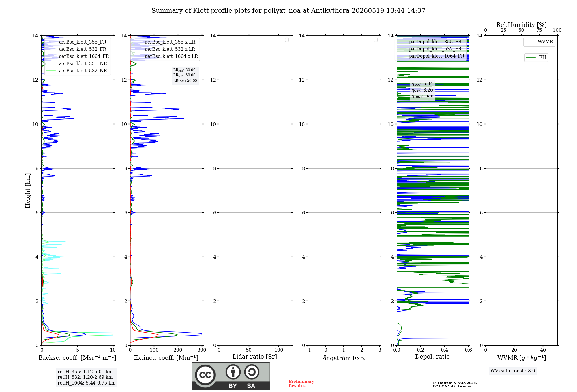This screenshot has width=577, height=392.
Task: Click the WVMR [g*kg⁻¹] axis label
Action: coord(522,358)
